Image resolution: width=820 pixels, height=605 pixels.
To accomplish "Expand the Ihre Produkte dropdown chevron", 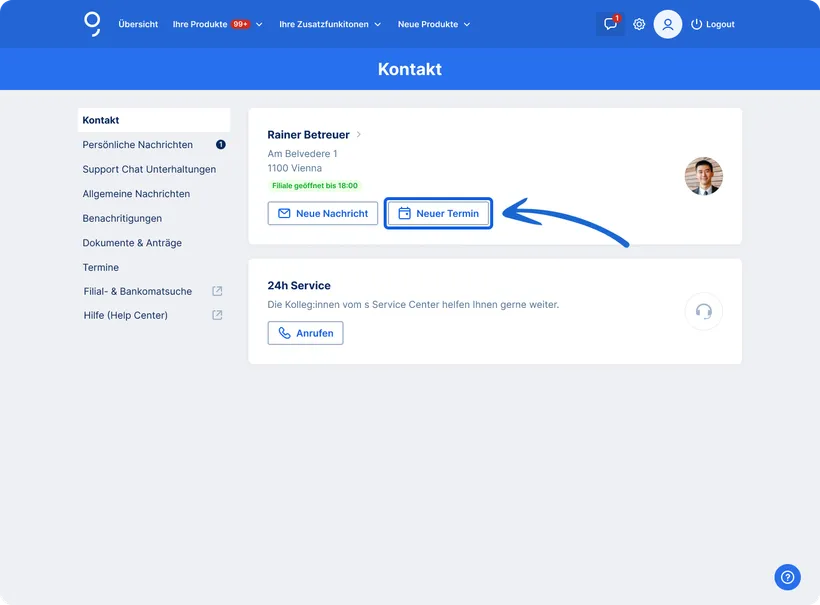I will 259,25.
